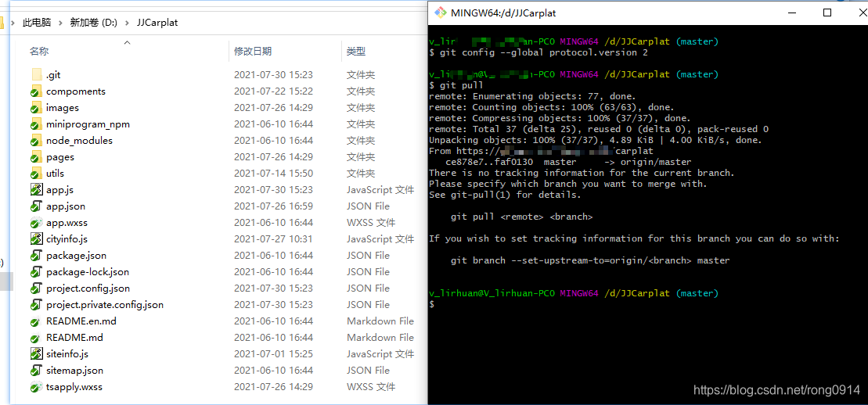The image size is (868, 405).
Task: Click date 2021-07-27 10:31 of cityinfo.js
Action: (273, 239)
